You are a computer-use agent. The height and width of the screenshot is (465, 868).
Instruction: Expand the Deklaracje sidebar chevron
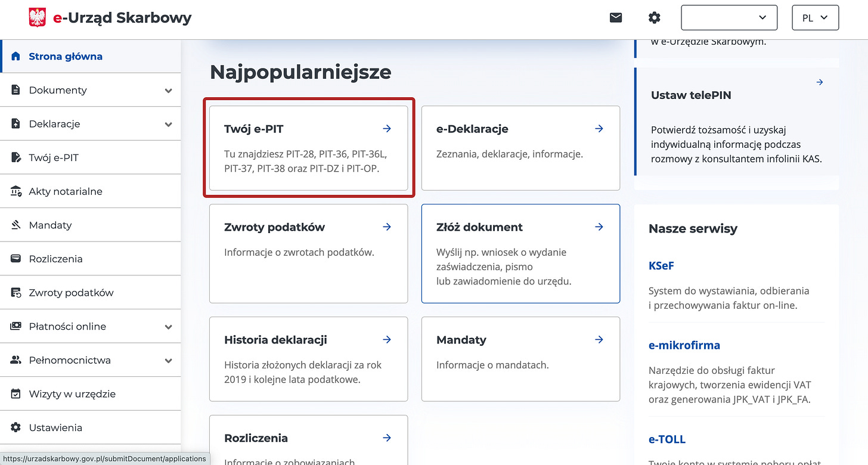point(169,125)
